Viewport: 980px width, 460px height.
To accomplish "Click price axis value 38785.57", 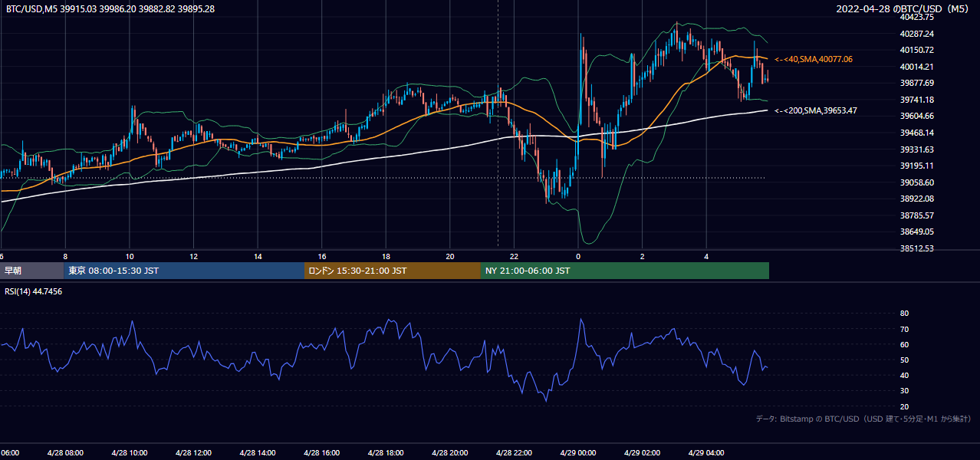I will (x=916, y=215).
